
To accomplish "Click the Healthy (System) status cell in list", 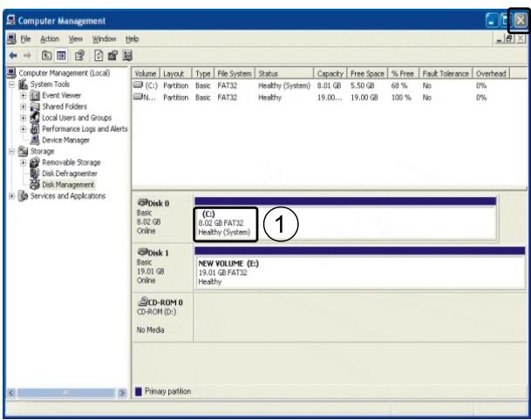I will click(284, 85).
